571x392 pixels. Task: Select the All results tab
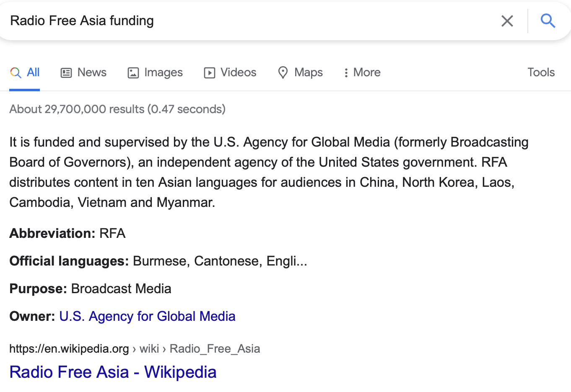(25, 72)
